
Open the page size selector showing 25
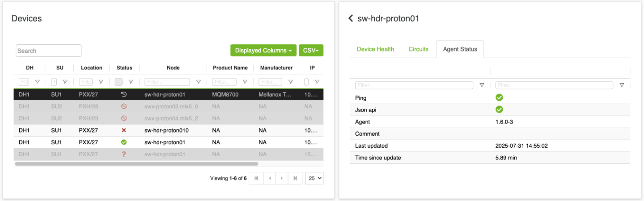click(x=314, y=178)
